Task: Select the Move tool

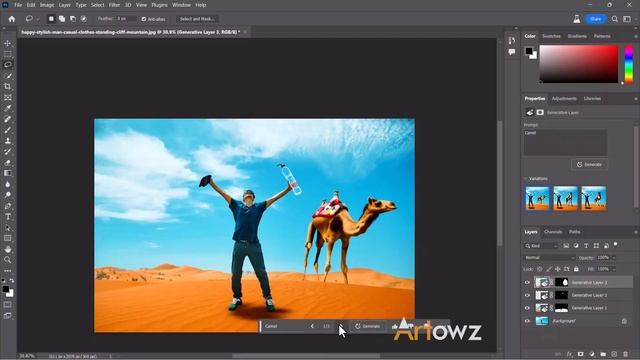Action: 7,43
